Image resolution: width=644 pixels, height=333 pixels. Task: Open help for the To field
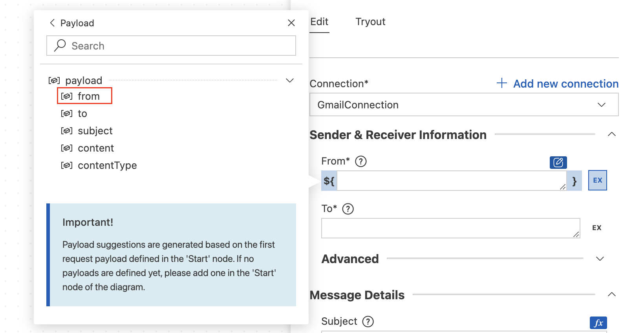pyautogui.click(x=348, y=209)
